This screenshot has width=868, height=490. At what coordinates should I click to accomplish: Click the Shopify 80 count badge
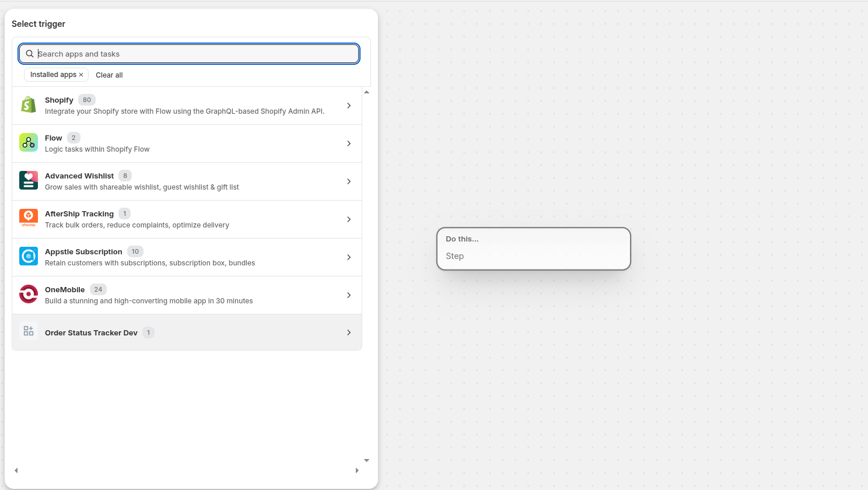coord(87,100)
